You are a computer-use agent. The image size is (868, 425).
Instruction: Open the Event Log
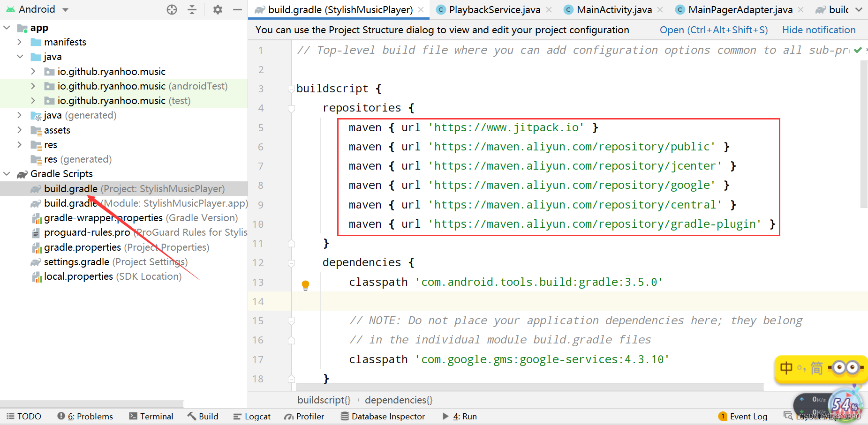(x=743, y=416)
